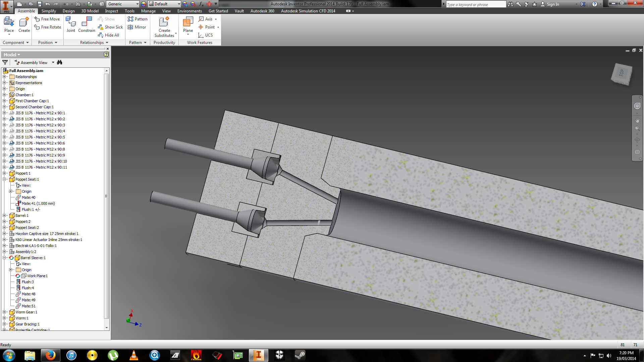Open the browser filter funnel icon
The width and height of the screenshot is (644, 362).
[5, 62]
